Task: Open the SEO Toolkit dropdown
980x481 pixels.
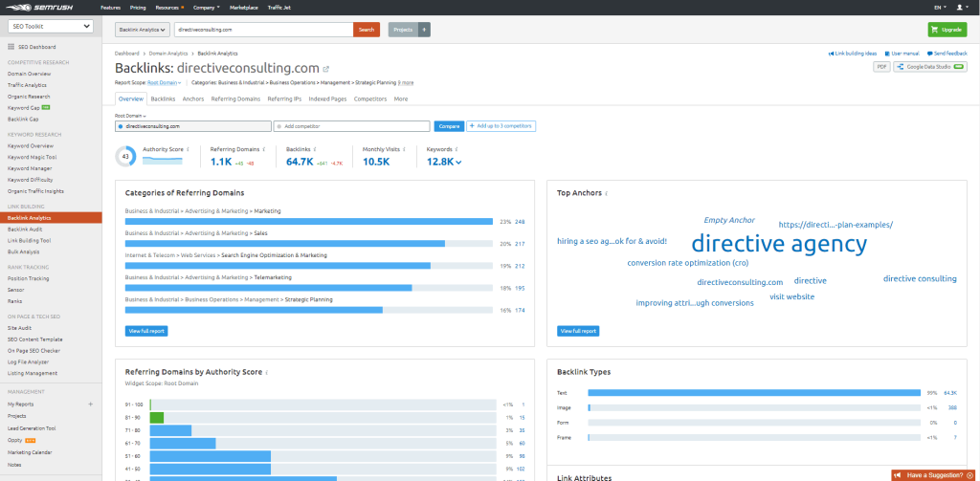Action: [50, 26]
